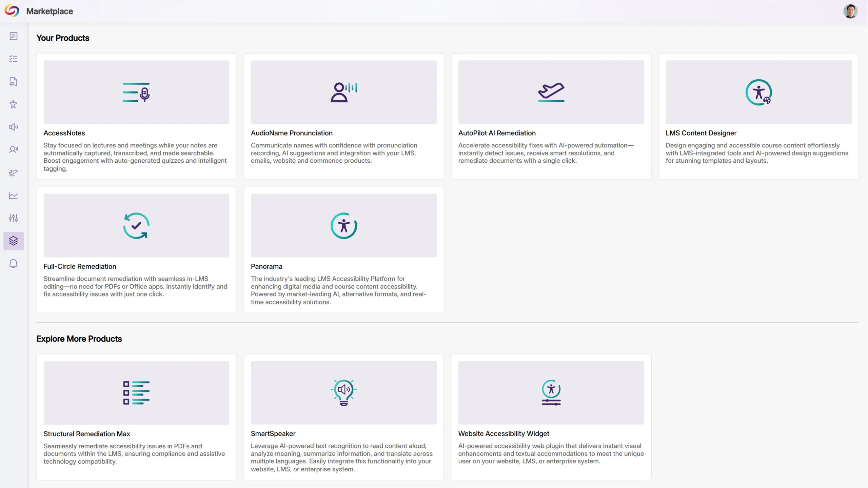Select the accessibility figure sidebar icon
The width and height of the screenshot is (868, 488).
[x=14, y=104]
